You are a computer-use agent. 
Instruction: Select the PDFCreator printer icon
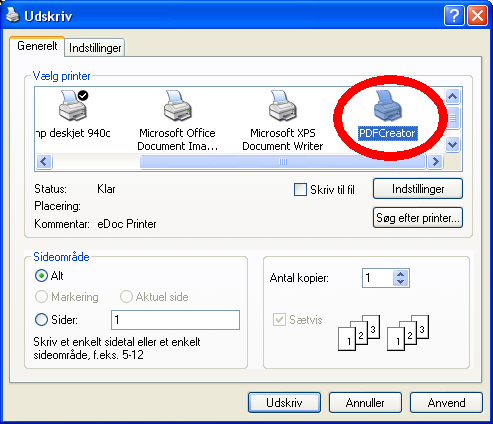pyautogui.click(x=387, y=106)
